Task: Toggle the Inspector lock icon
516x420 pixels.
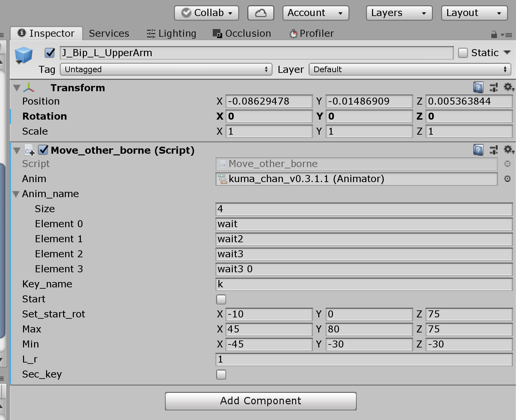Action: (494, 34)
